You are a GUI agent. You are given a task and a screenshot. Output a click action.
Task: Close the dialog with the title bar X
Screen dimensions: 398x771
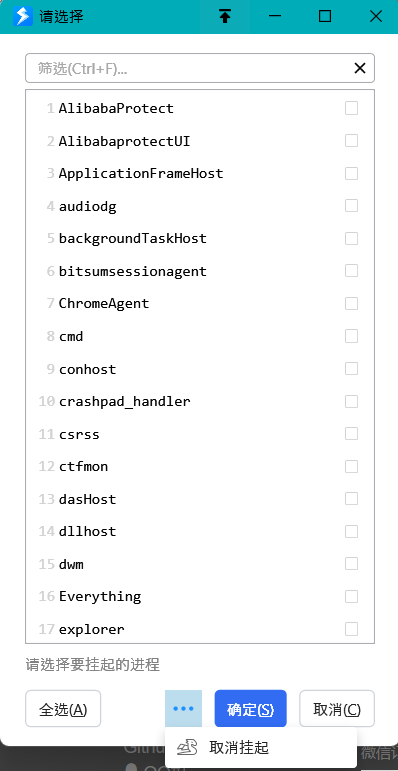(x=375, y=17)
